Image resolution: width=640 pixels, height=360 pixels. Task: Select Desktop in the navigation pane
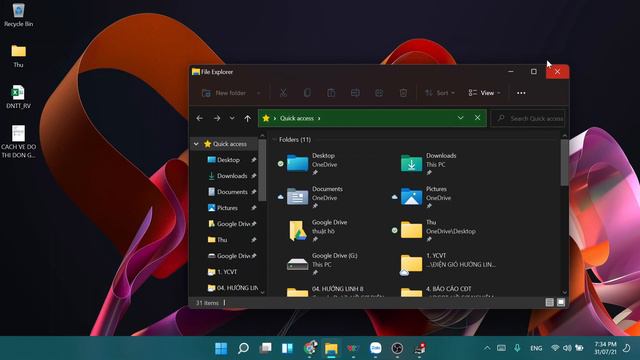point(228,160)
